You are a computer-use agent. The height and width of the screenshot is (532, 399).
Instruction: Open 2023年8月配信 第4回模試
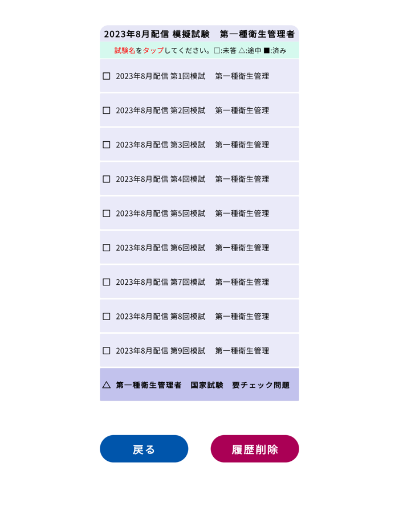(x=192, y=178)
